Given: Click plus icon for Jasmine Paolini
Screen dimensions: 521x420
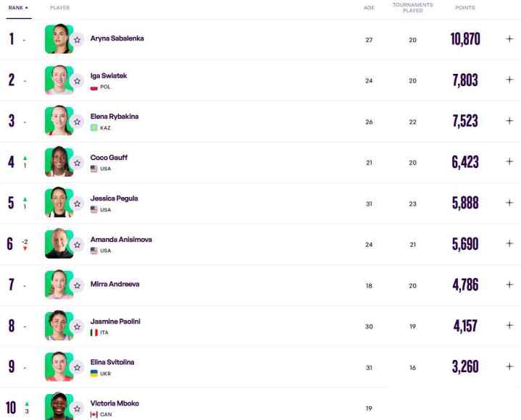Looking at the screenshot, I should [x=509, y=325].
